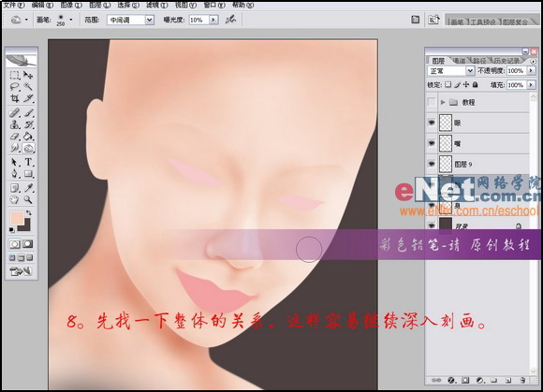Select the Magic Wand tool
This screenshot has width=543, height=392.
(x=28, y=86)
